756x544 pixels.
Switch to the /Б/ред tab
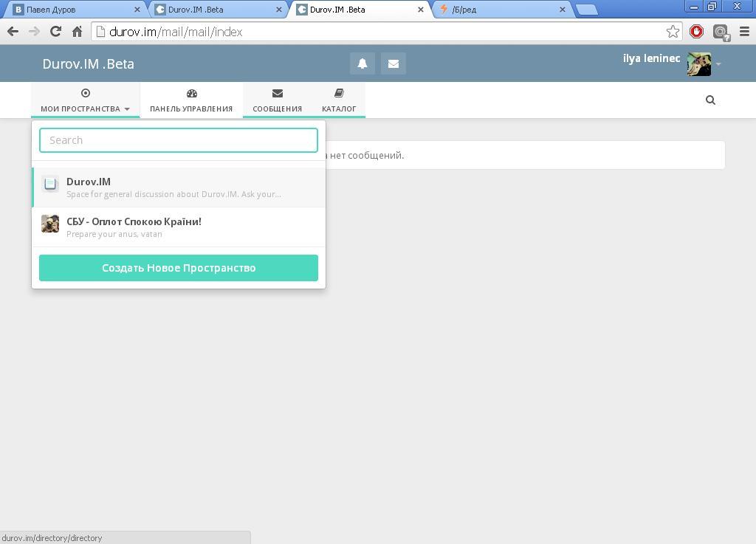coord(501,10)
